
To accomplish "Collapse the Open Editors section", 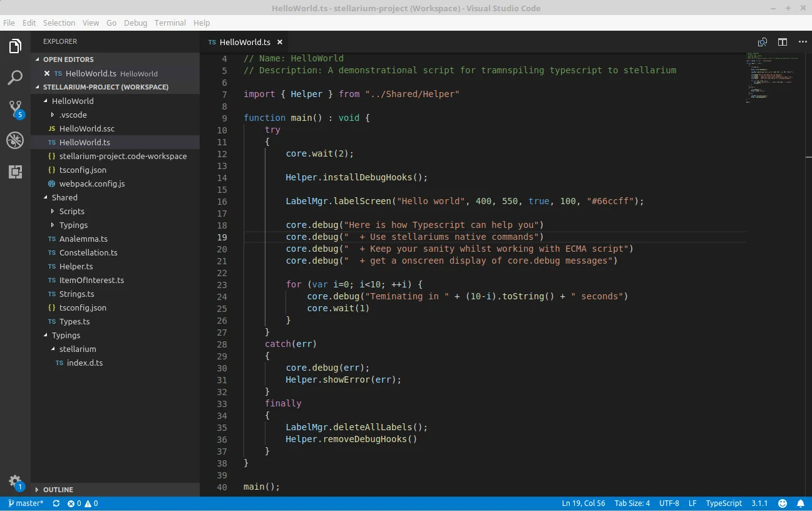I will tap(115, 59).
